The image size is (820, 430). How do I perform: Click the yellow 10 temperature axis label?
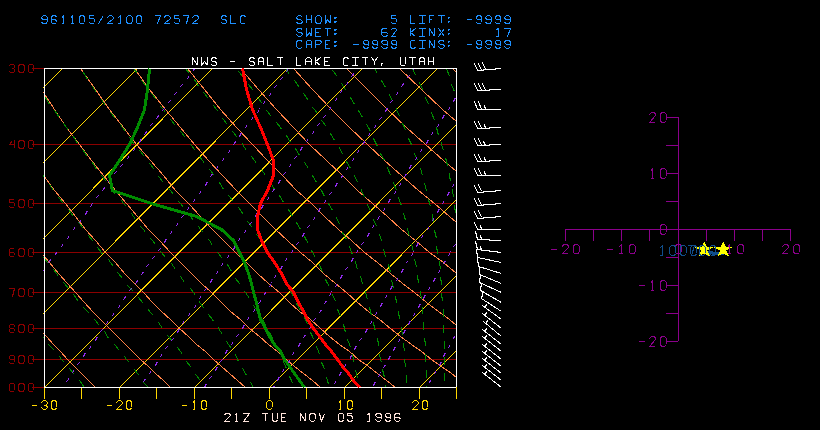(x=345, y=405)
